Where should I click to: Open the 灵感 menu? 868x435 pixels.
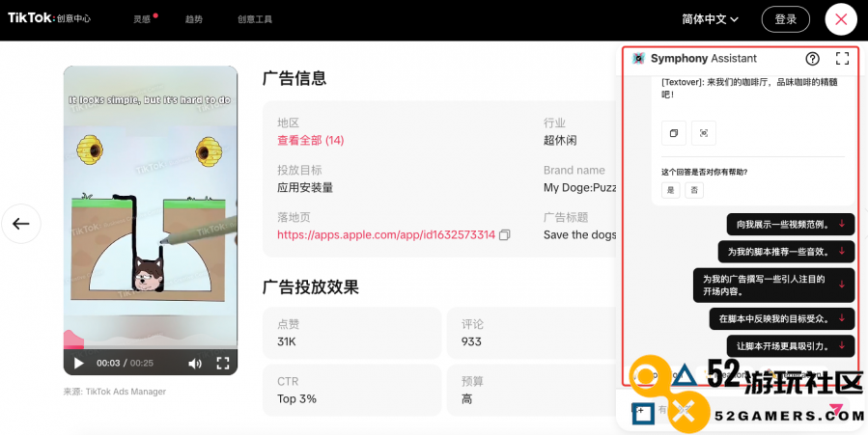point(142,19)
